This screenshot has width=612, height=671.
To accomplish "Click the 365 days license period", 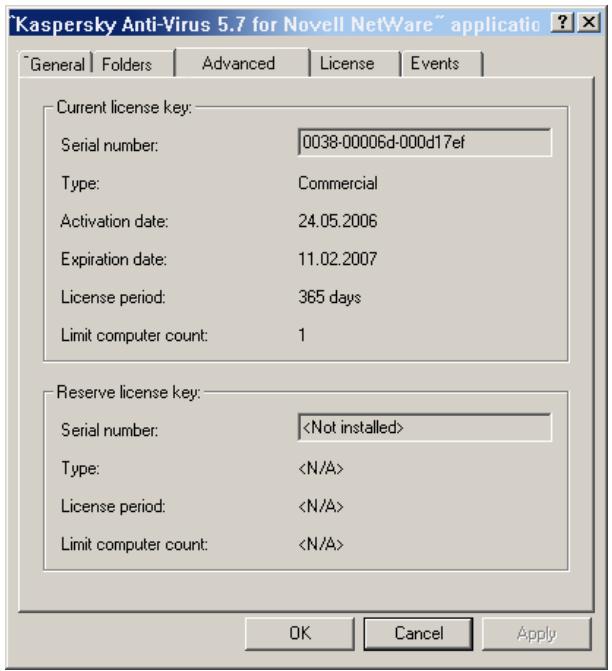I will pos(330,297).
